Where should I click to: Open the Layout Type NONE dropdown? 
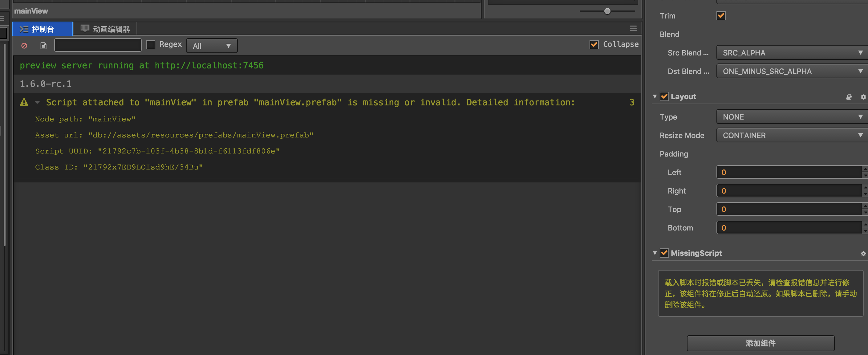(x=792, y=117)
